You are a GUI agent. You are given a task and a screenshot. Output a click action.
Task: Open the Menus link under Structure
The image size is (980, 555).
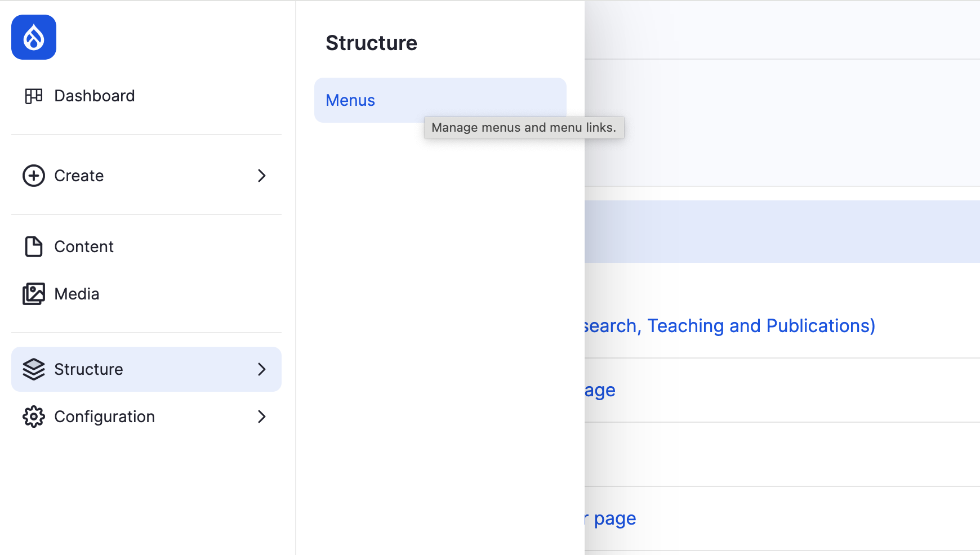350,100
